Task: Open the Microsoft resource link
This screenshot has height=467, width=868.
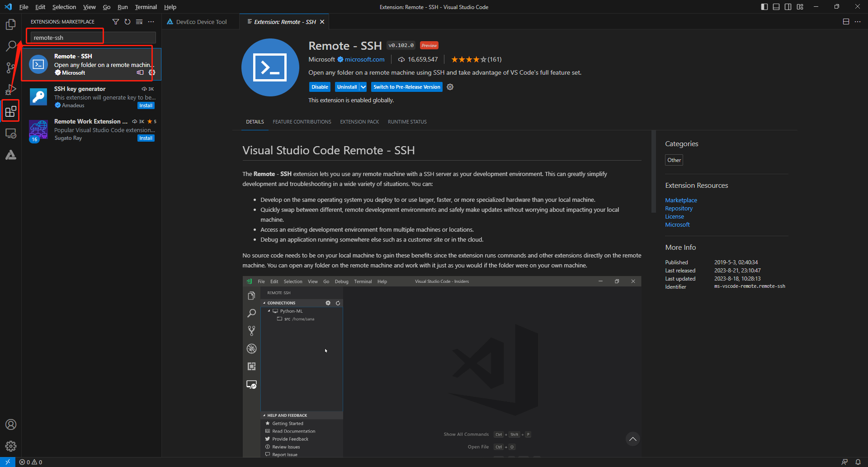Action: pyautogui.click(x=677, y=224)
